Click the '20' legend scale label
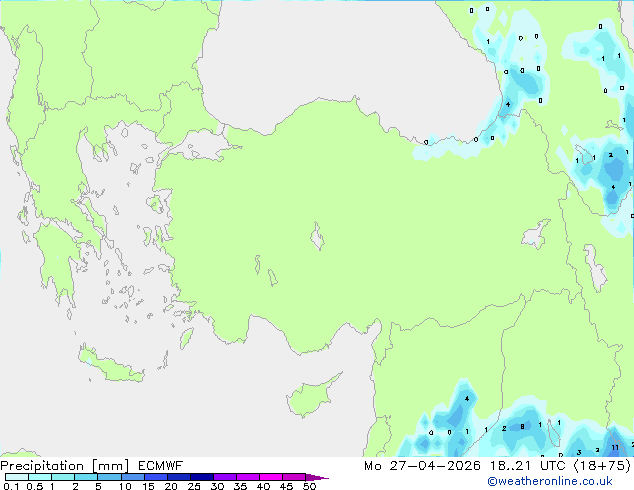The width and height of the screenshot is (634, 490). point(171,486)
